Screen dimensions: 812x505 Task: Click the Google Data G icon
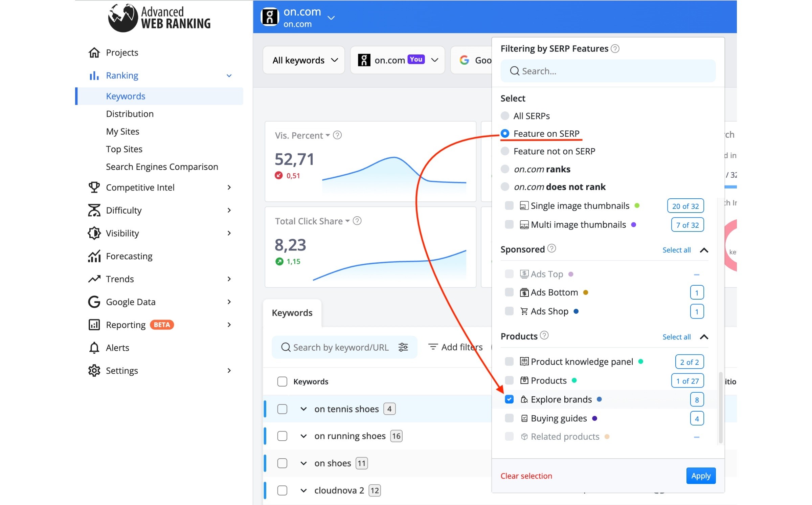click(x=94, y=302)
